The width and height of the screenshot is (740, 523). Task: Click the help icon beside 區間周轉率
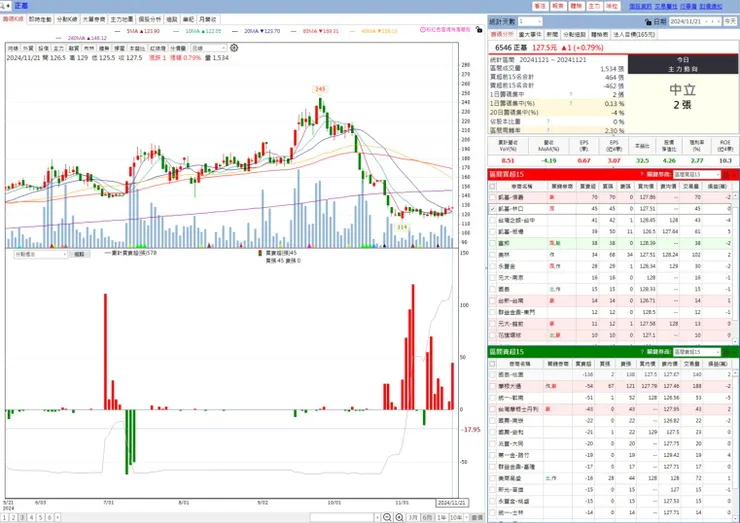click(x=548, y=130)
